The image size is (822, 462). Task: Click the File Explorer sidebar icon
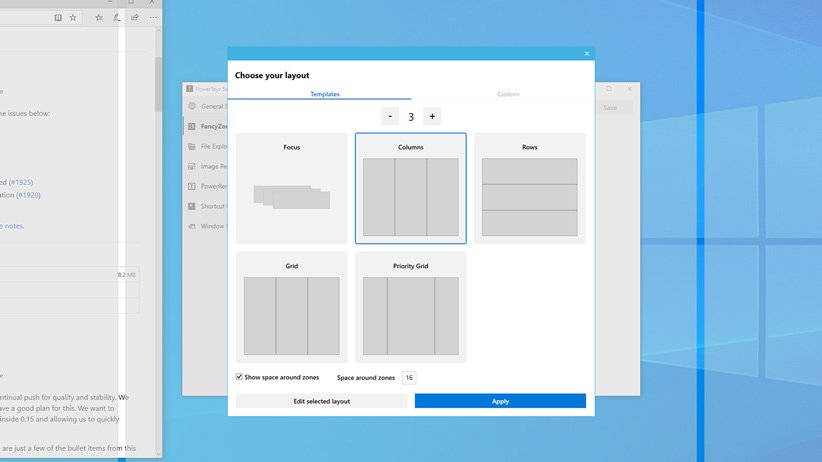tap(191, 146)
